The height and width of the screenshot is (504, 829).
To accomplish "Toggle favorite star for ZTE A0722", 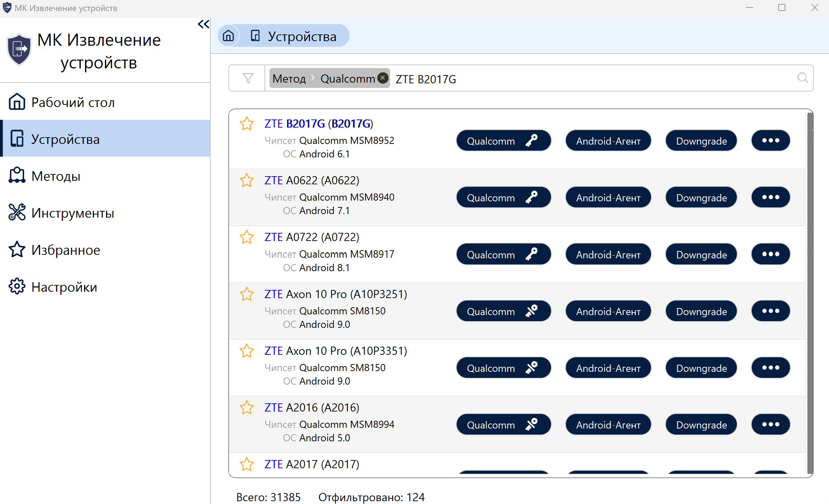I will 247,237.
